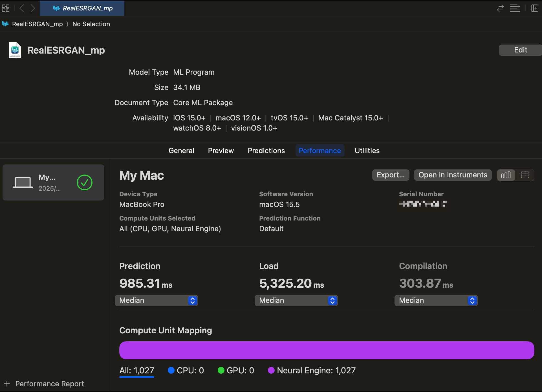Switch to table view
542x392 pixels.
pyautogui.click(x=525, y=175)
